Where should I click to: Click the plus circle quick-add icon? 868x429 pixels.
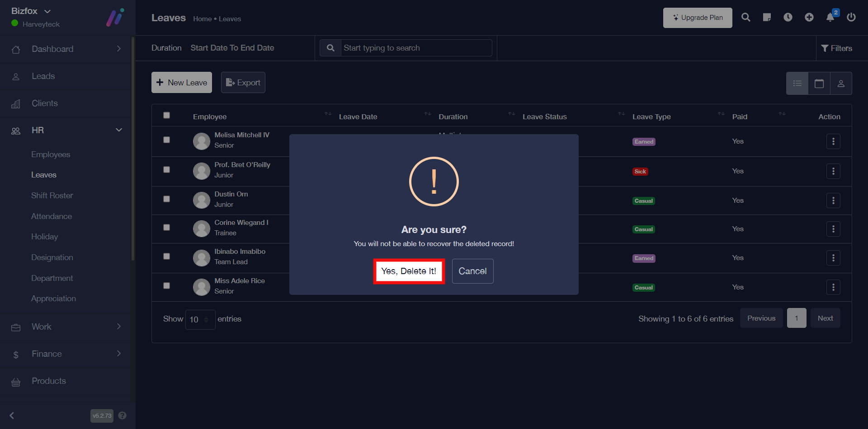click(x=809, y=18)
